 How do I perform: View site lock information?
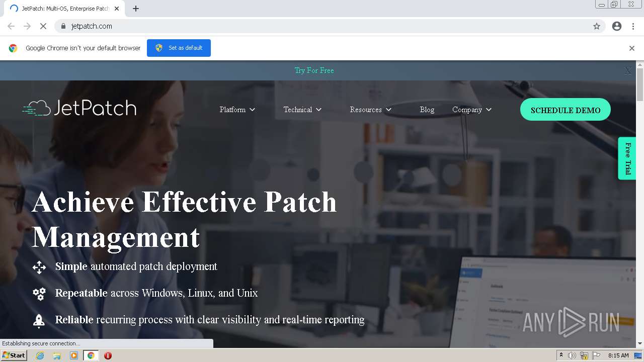63,26
